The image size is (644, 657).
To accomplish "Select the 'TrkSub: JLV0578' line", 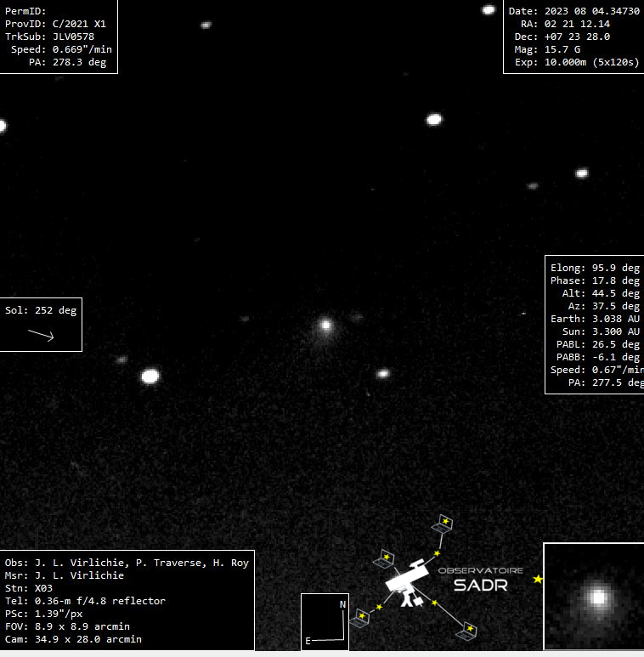I will click(49, 37).
